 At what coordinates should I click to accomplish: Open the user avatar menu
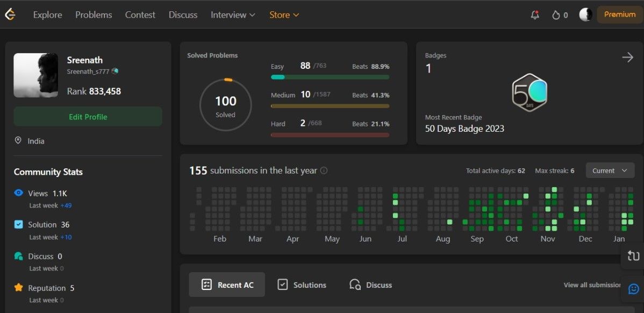coord(585,15)
